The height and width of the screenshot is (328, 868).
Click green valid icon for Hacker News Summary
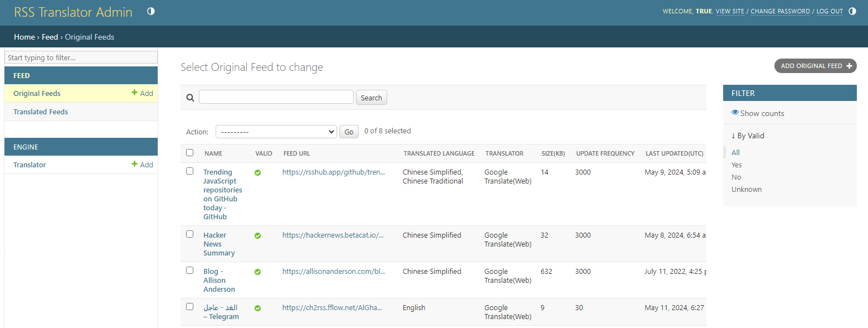(x=257, y=236)
